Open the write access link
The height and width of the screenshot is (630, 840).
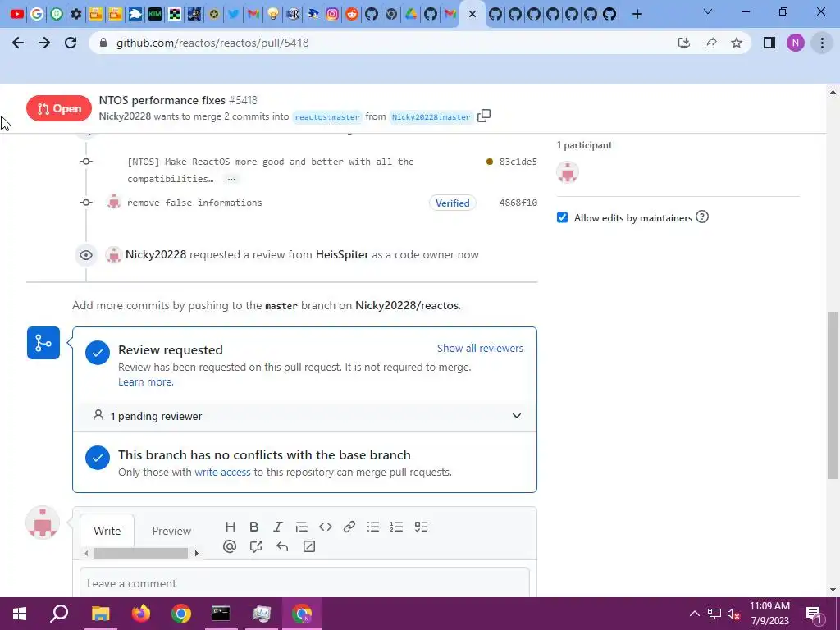pyautogui.click(x=222, y=472)
